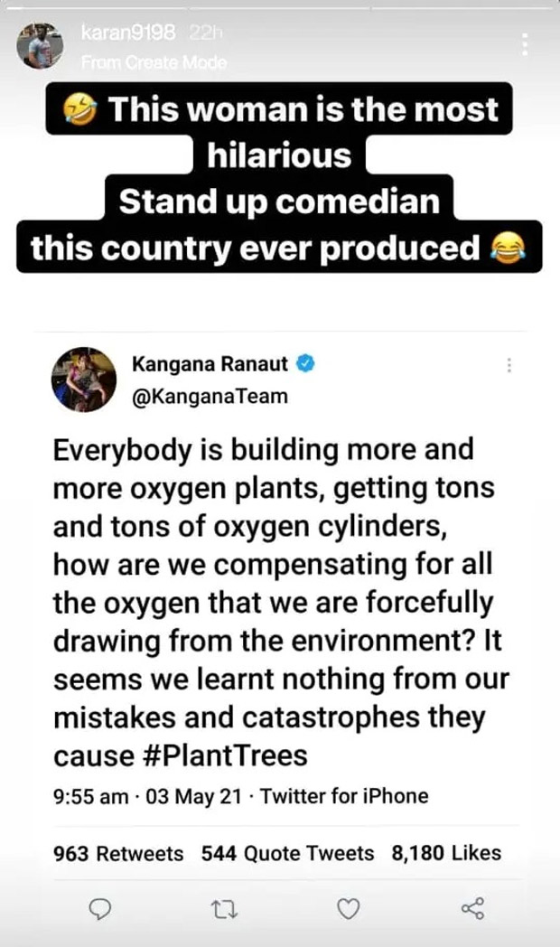View the 963 Retweets list
560x947 pixels.
[118, 853]
